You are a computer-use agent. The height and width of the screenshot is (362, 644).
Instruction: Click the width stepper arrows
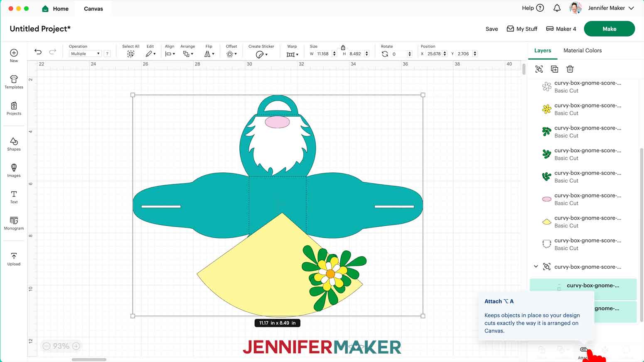pos(334,54)
